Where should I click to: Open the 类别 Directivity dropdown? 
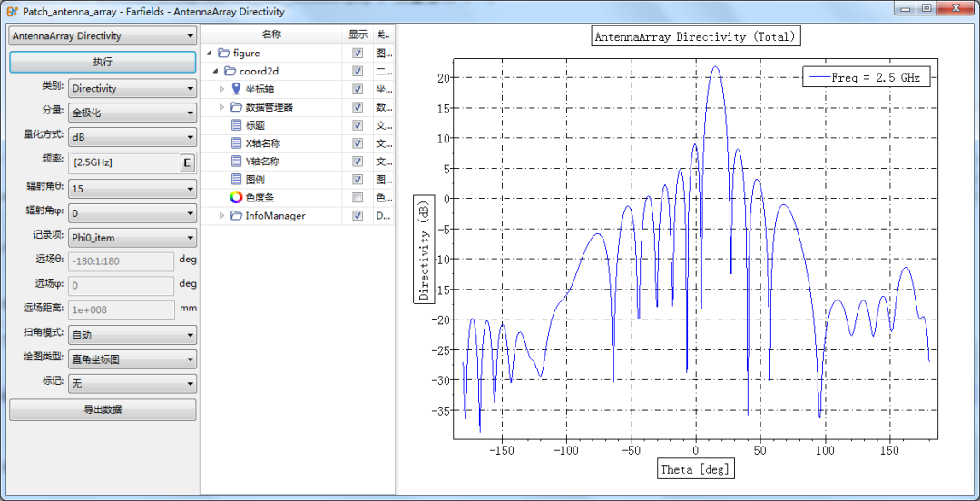[132, 89]
